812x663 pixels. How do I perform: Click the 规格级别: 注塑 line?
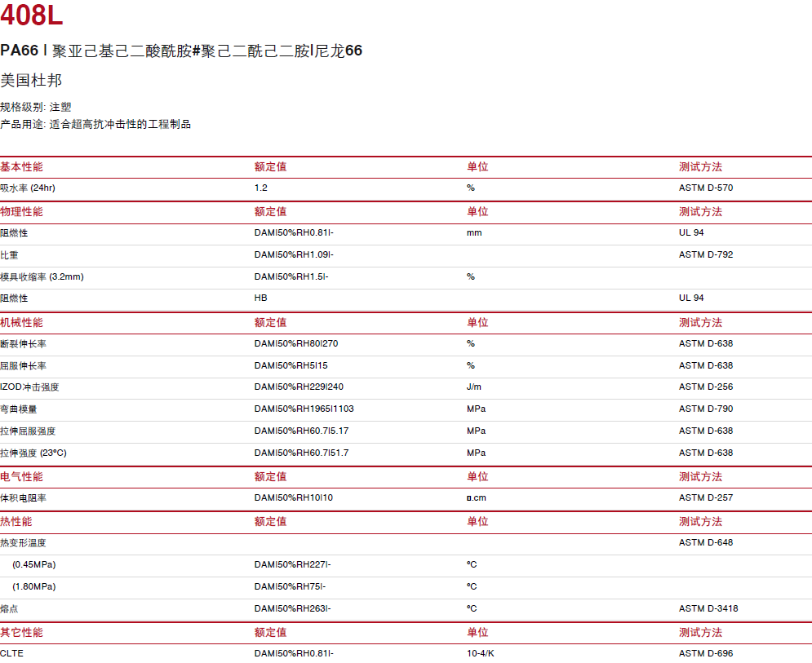point(36,107)
